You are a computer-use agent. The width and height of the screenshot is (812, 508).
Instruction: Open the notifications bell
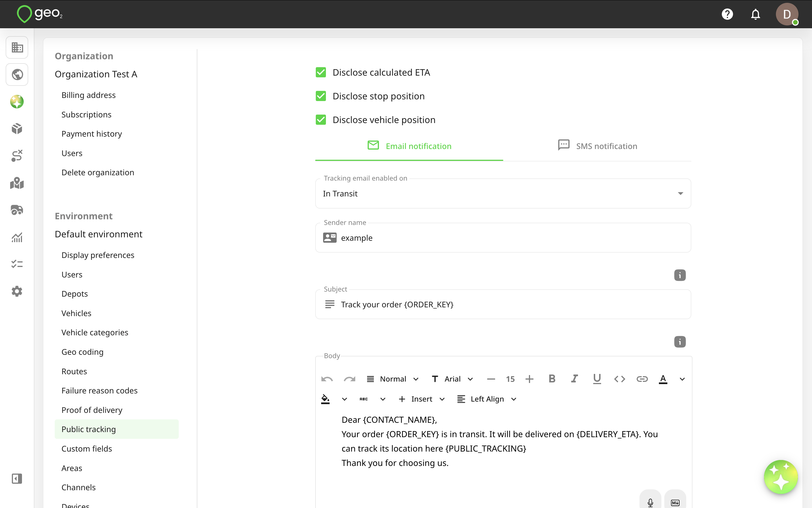tap(755, 14)
